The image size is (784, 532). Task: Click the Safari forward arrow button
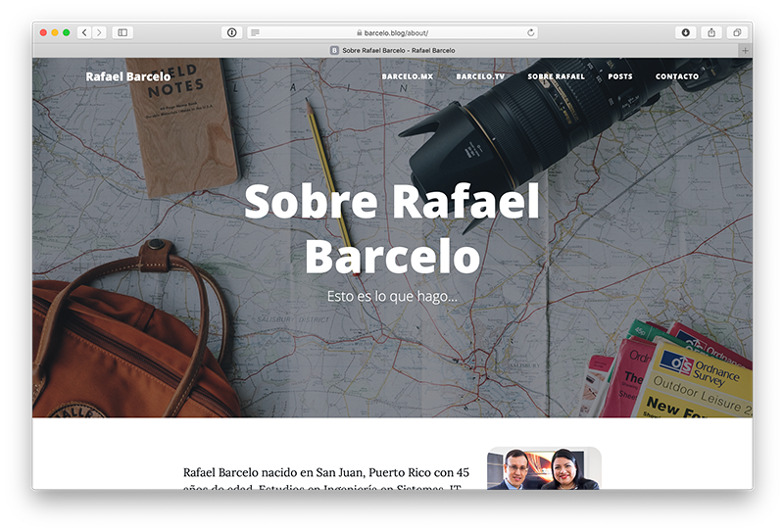(x=99, y=32)
